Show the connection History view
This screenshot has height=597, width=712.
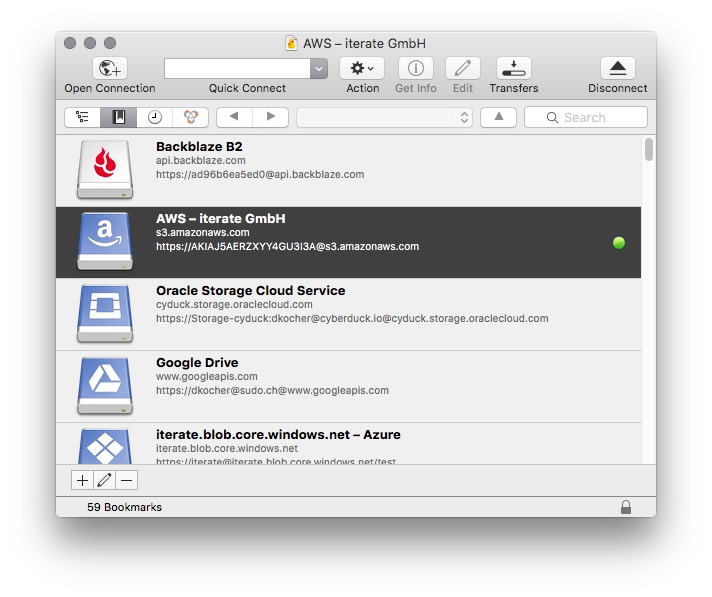point(154,117)
